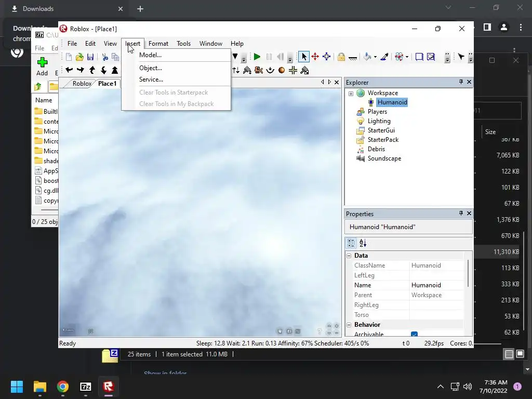
Task: Open Chrome from the Windows taskbar
Action: point(63,387)
